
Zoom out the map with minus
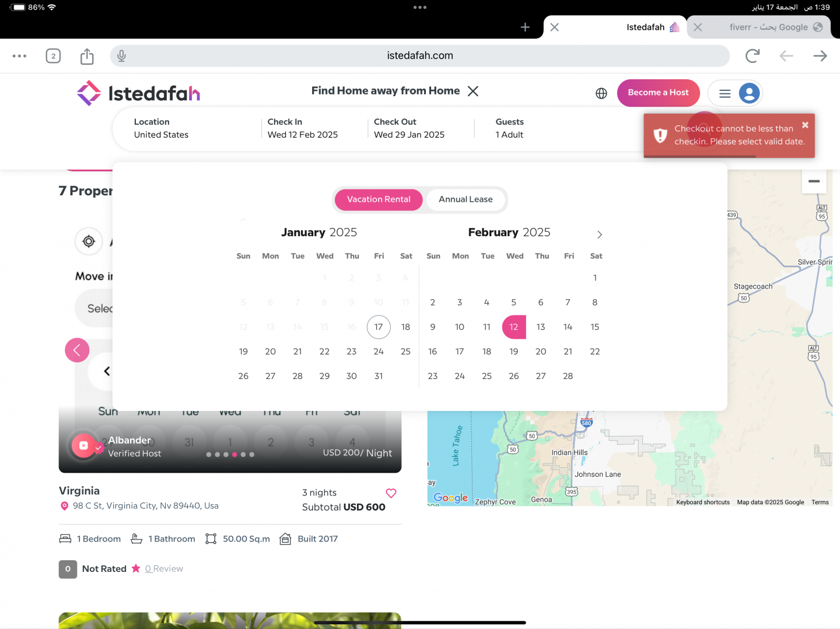[814, 181]
